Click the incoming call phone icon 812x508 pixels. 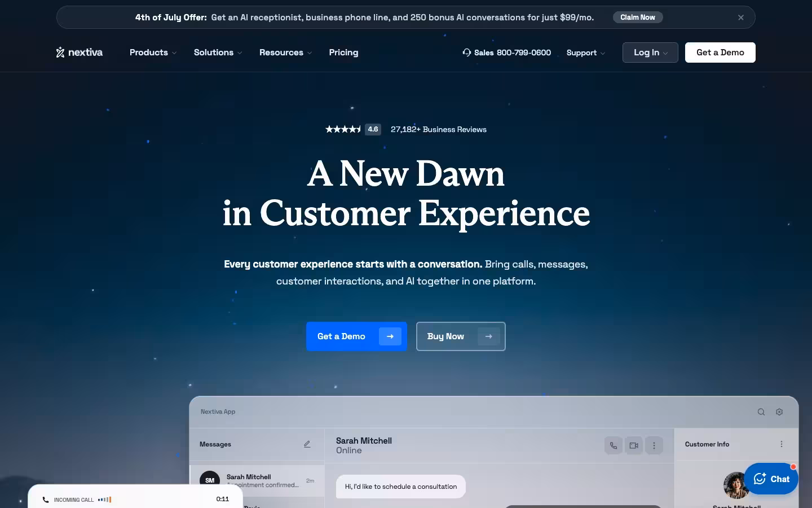(x=46, y=500)
